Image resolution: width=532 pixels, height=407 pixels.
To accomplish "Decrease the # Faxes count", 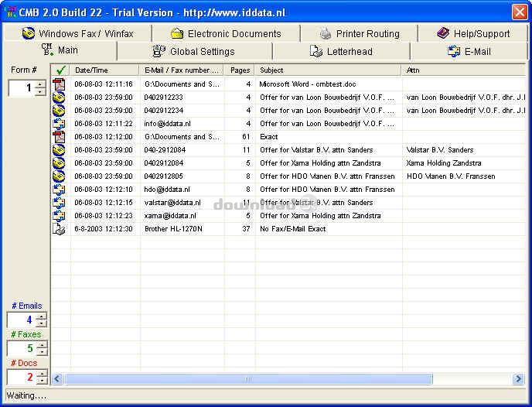I will (42, 352).
